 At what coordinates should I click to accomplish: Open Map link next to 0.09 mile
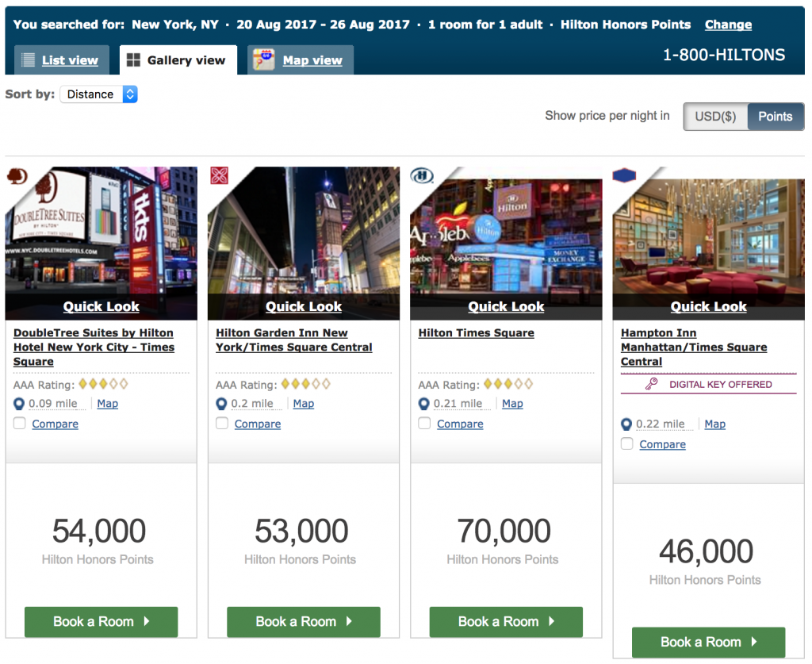click(x=107, y=404)
